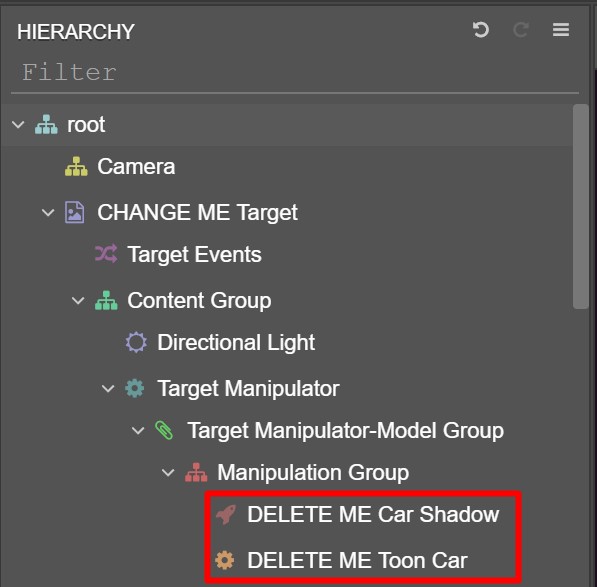This screenshot has width=597, height=587.
Task: Click the paperclip icon of Model Group
Action: (x=164, y=431)
